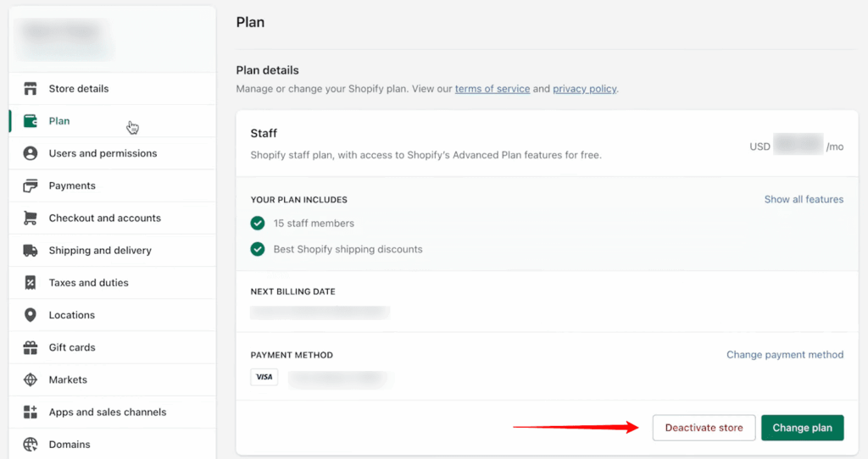Click the Taxes and duties receipt icon
Viewport: 868px width, 459px height.
31,283
